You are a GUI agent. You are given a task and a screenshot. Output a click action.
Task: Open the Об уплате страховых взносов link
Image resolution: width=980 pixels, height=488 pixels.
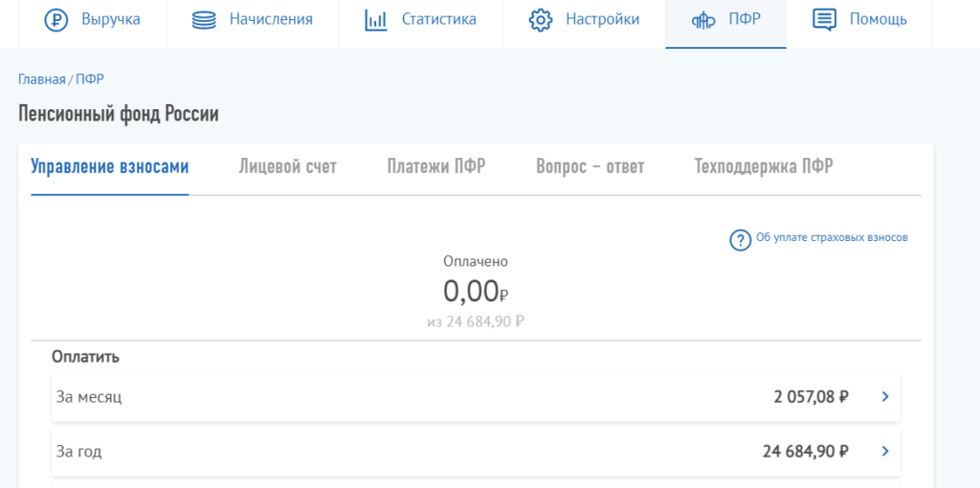point(832,238)
